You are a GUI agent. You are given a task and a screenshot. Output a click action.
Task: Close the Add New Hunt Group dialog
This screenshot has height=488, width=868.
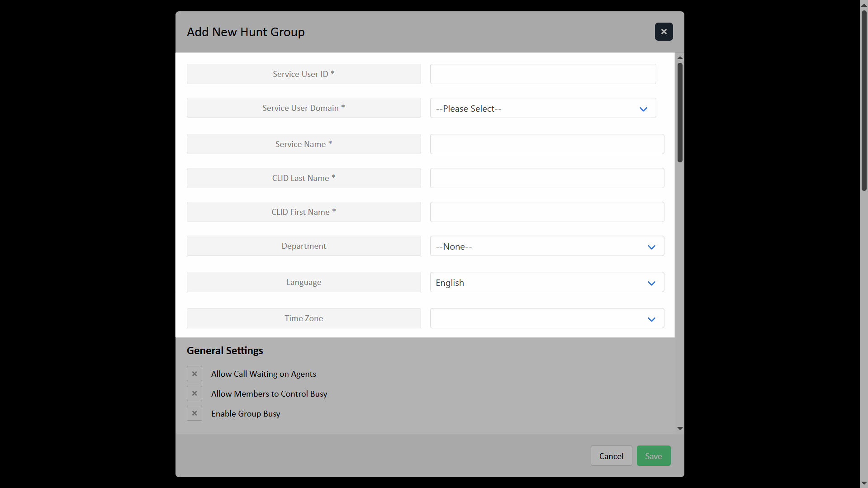[x=664, y=32]
